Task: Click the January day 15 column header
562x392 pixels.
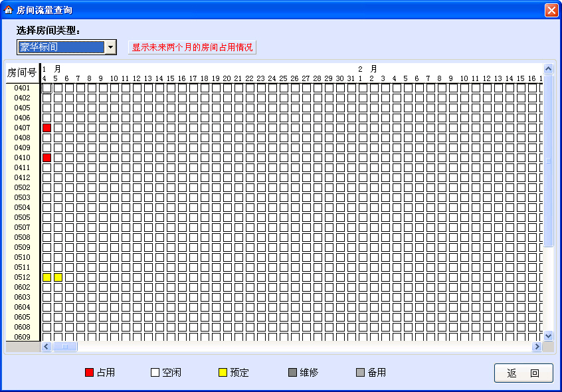Action: tap(171, 78)
